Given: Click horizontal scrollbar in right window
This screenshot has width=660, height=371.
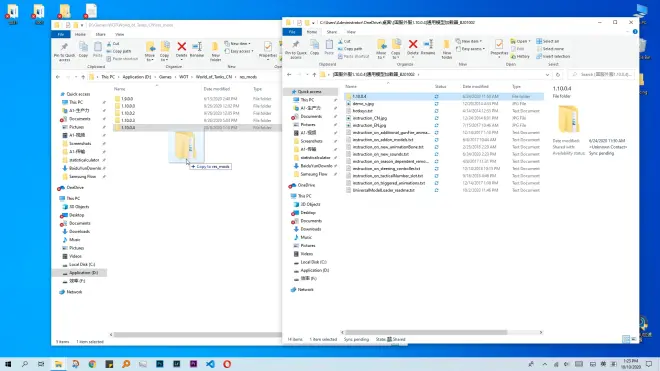Looking at the screenshot, I should [x=427, y=332].
